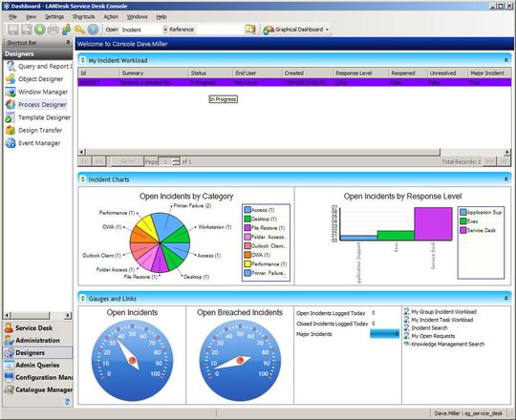Viewport: 516px width, 420px height.
Task: Open the File menu
Action: (x=12, y=16)
